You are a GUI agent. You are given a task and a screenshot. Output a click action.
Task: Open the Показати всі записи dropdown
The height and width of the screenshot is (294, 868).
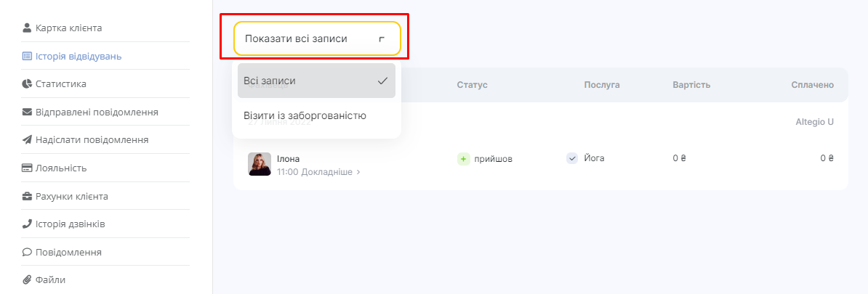pos(317,38)
